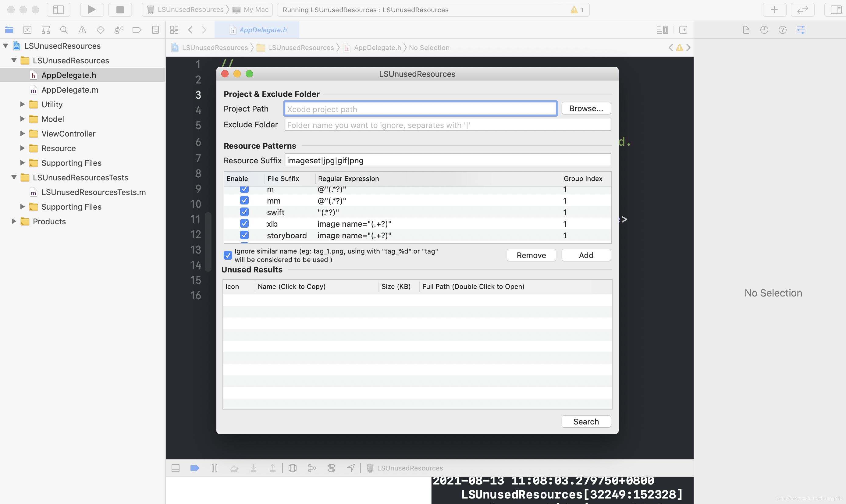Uncheck enable for mm file suffix
The width and height of the screenshot is (846, 504).
(x=244, y=201)
